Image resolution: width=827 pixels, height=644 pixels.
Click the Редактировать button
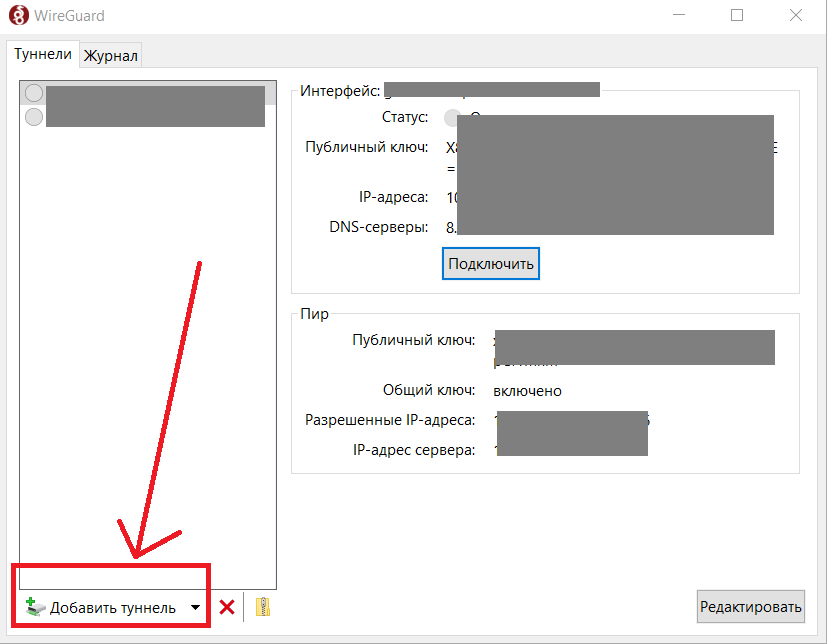[x=750, y=606]
